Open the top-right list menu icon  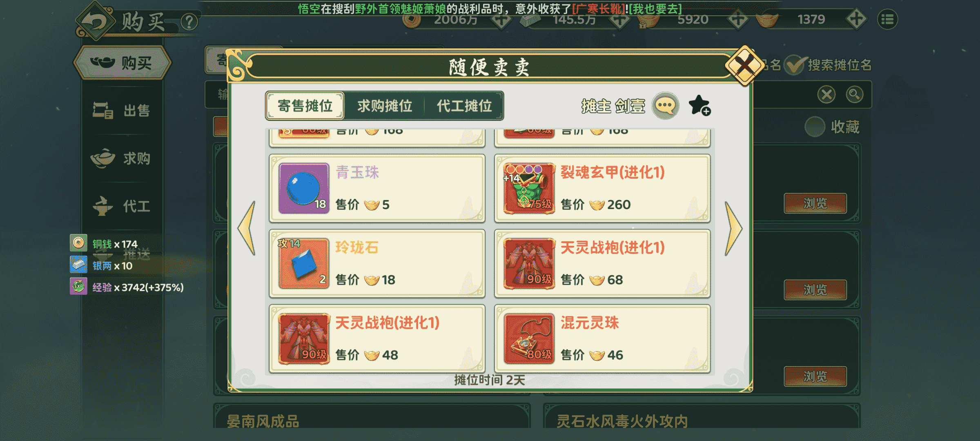point(887,20)
